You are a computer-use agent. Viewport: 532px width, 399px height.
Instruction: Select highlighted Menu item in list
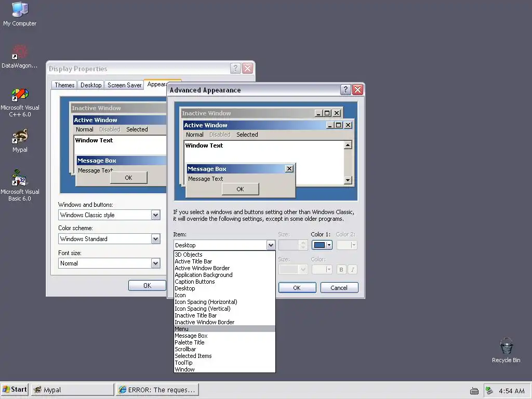point(224,329)
